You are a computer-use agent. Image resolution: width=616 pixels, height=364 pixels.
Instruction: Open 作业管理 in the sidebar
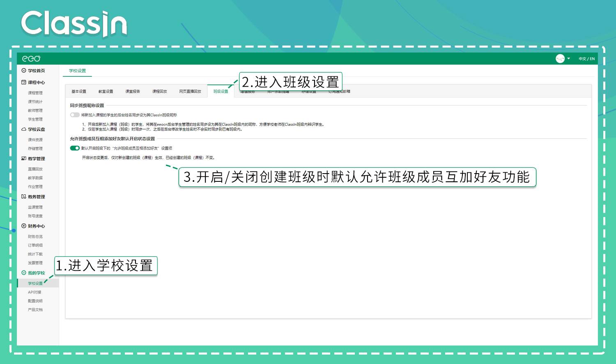coord(35,187)
